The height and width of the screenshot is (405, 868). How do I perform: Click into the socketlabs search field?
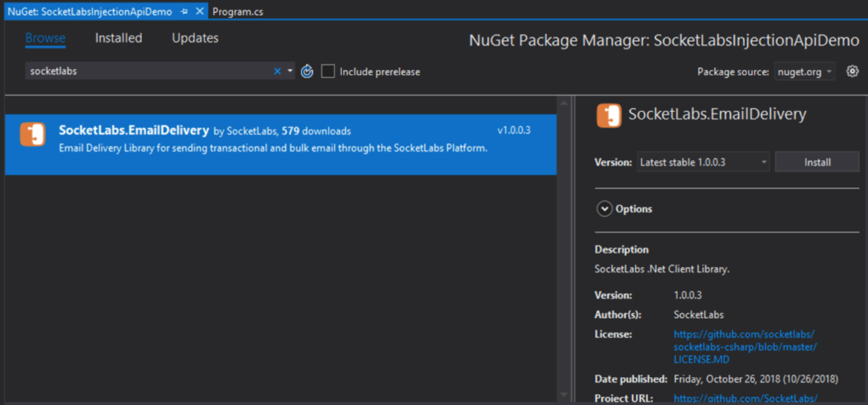point(148,71)
